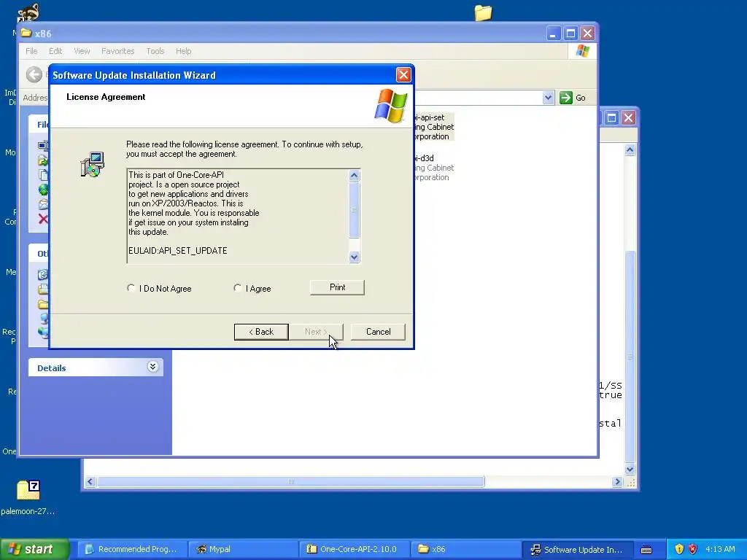Select the api-set Cabinet file
This screenshot has width=747, height=560.
[433, 127]
